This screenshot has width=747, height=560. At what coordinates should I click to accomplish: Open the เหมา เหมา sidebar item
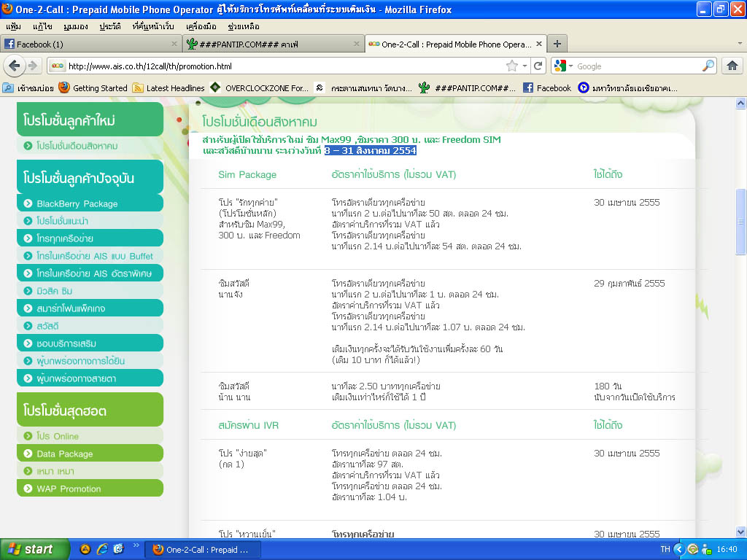click(90, 471)
